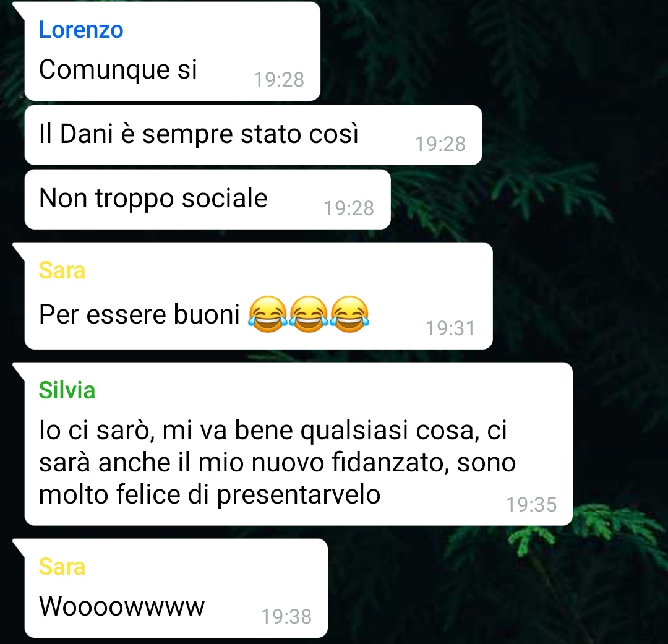The image size is (668, 644).
Task: Click the last laughing-crying emoji
Action: pyautogui.click(x=349, y=314)
